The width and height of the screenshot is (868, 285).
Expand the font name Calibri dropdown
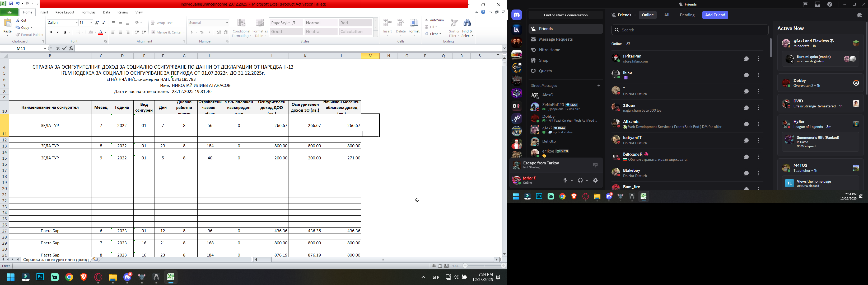pyautogui.click(x=77, y=23)
